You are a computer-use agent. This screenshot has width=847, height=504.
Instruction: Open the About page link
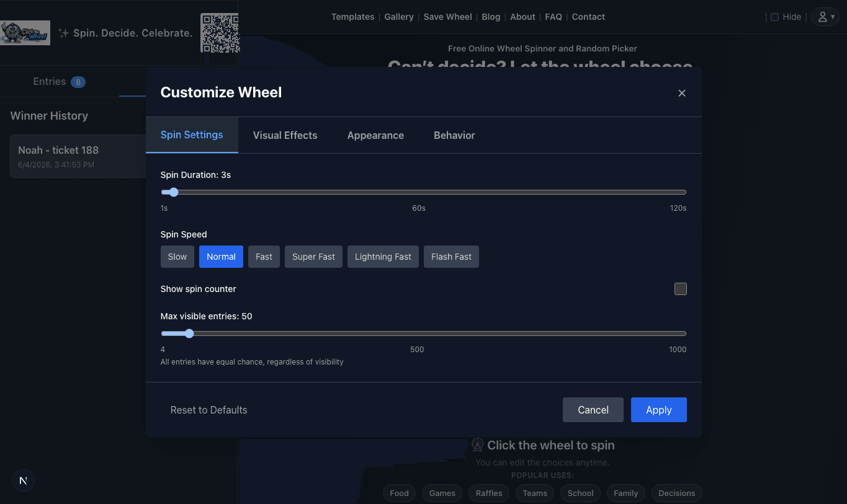click(522, 17)
